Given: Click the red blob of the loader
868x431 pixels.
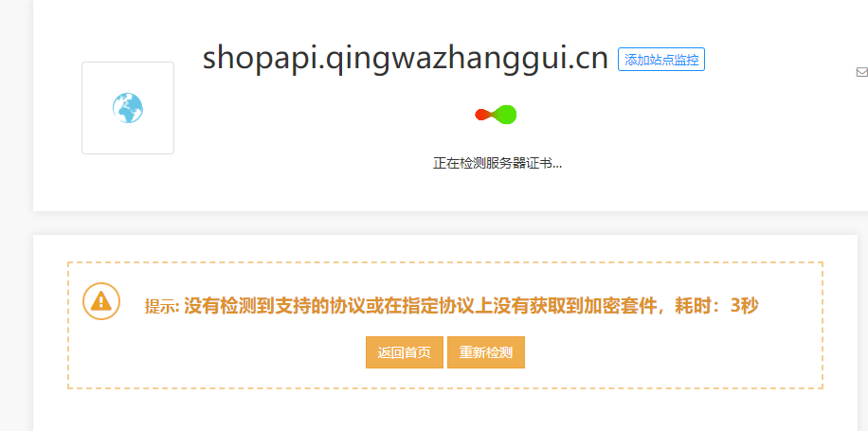Looking at the screenshot, I should (482, 115).
